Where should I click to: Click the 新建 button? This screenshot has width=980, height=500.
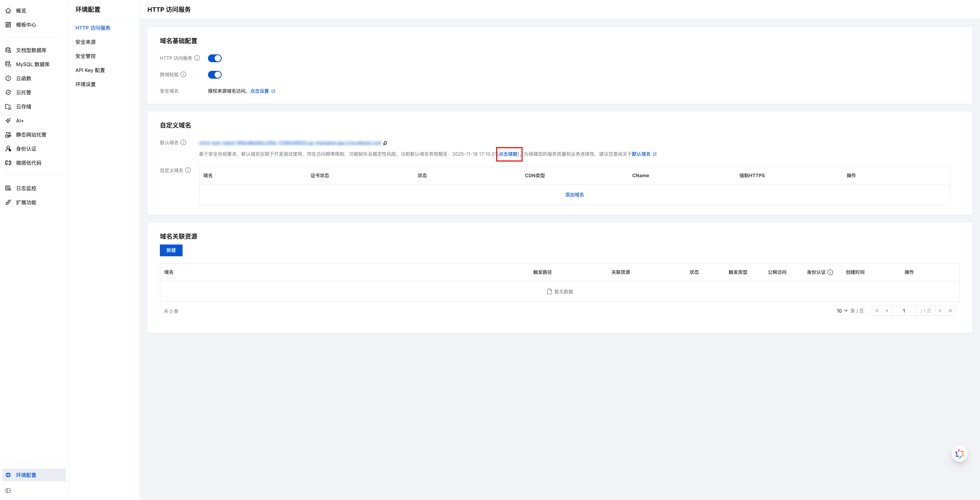tap(171, 250)
